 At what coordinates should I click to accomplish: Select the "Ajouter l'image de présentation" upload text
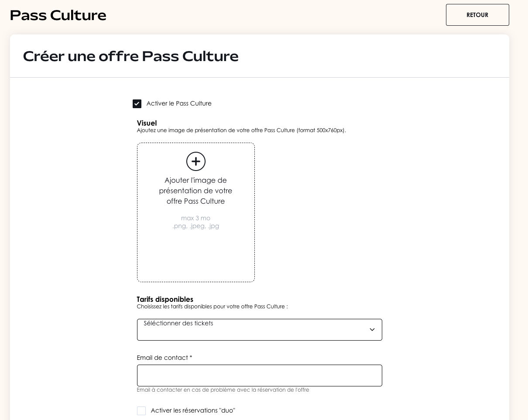click(195, 191)
